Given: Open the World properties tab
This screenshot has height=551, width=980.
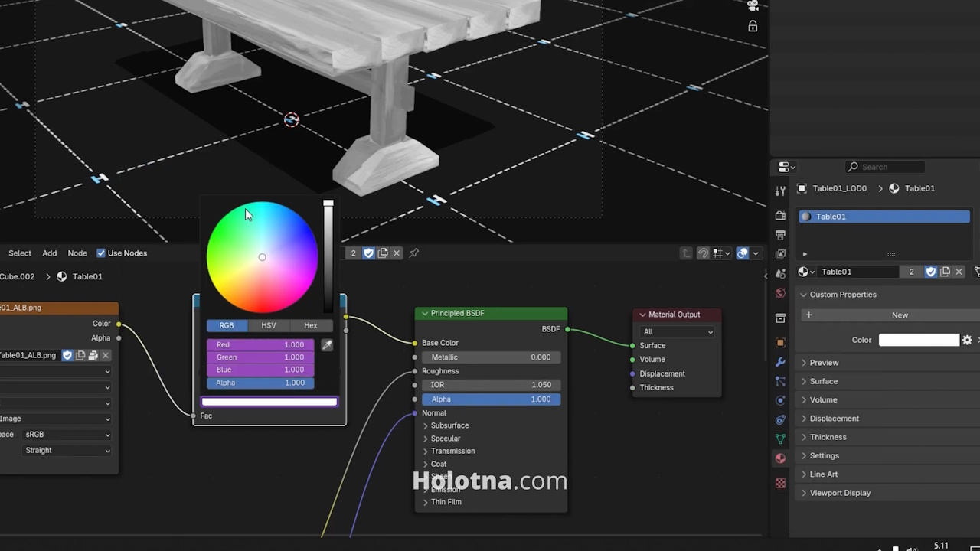Looking at the screenshot, I should [x=780, y=293].
